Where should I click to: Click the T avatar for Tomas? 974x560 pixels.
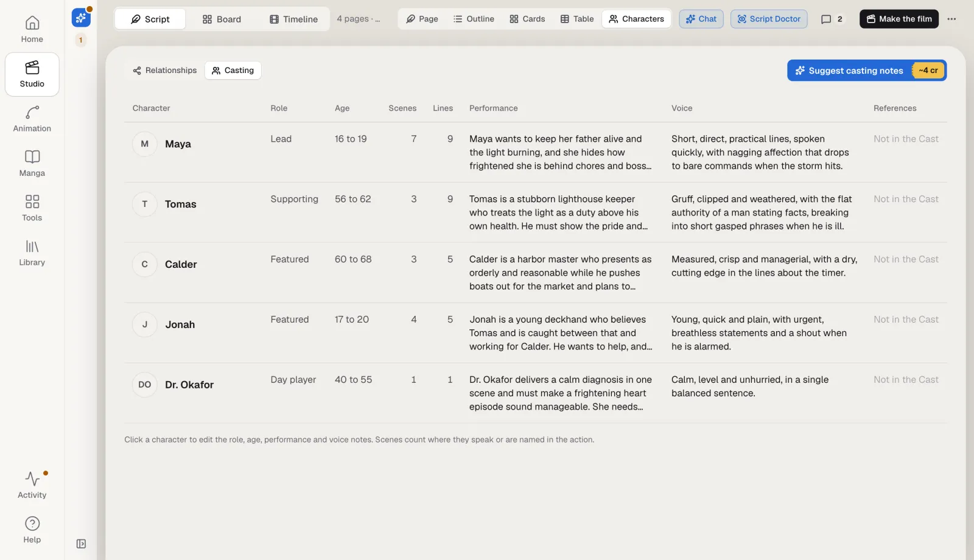(x=145, y=205)
